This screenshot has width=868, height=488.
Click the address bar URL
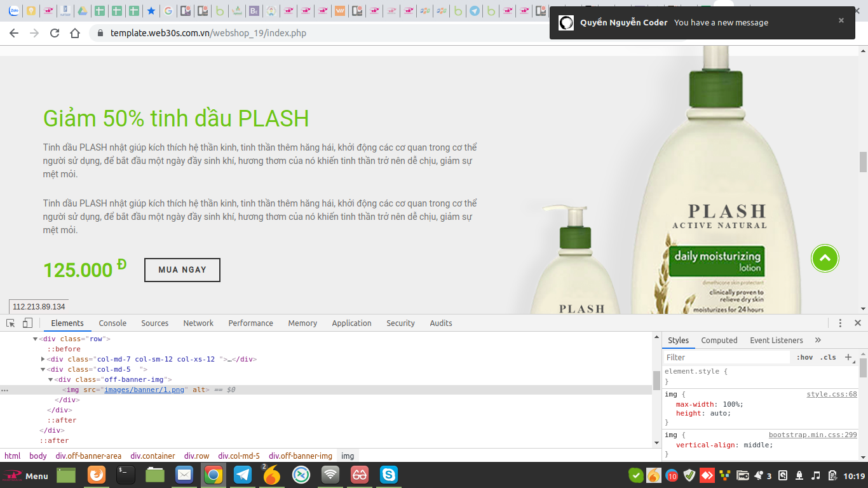208,33
